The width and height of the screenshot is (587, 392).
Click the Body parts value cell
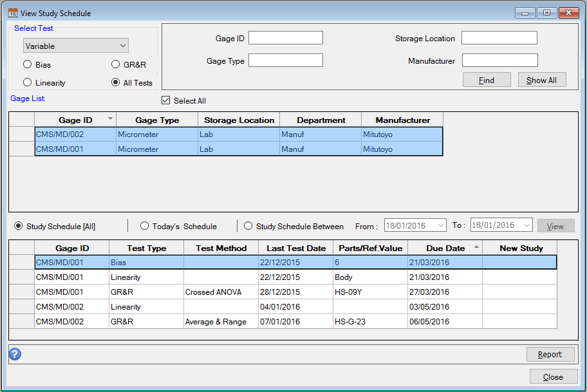coord(371,277)
